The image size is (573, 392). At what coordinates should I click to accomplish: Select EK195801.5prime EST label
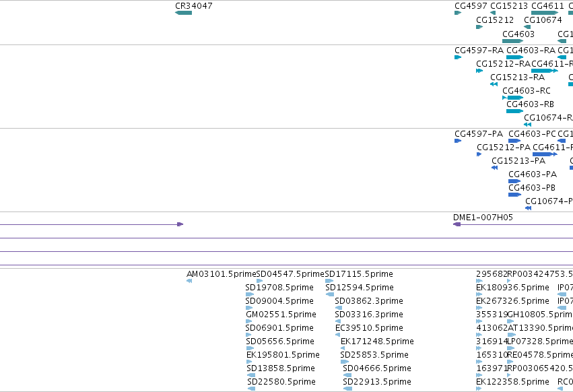283,355
